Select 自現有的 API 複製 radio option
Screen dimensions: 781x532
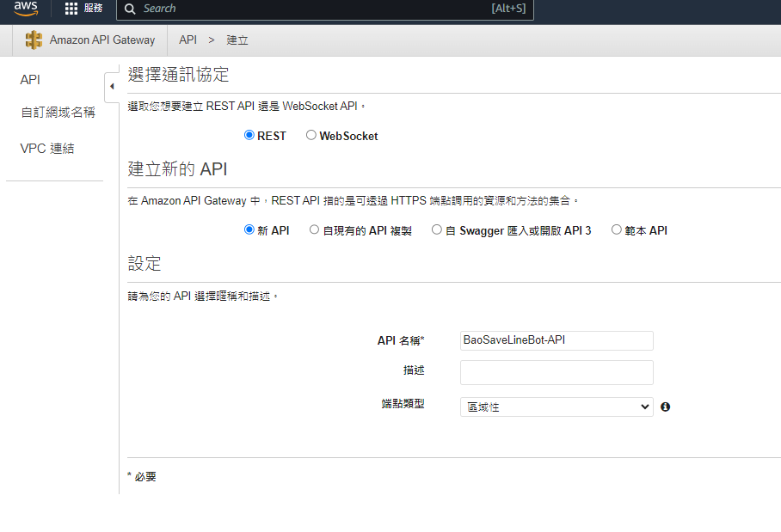[x=314, y=229]
